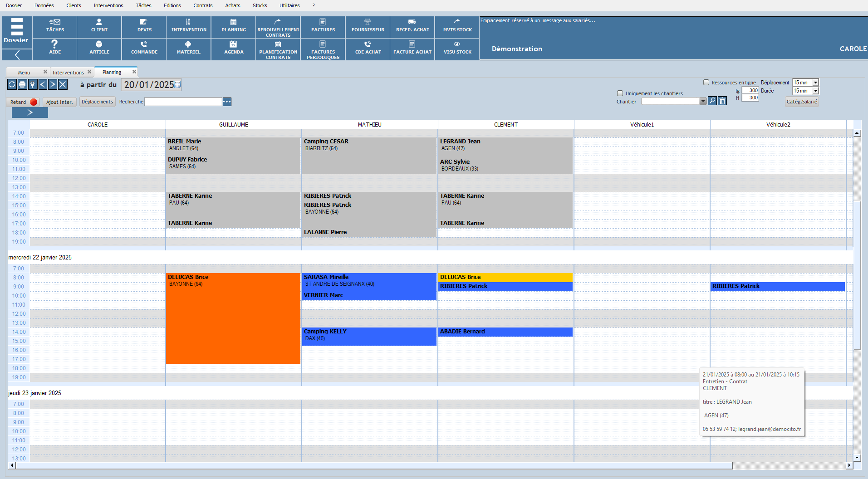Click the Ajout Inter. button
Screen dimensions: 868x479
click(59, 102)
